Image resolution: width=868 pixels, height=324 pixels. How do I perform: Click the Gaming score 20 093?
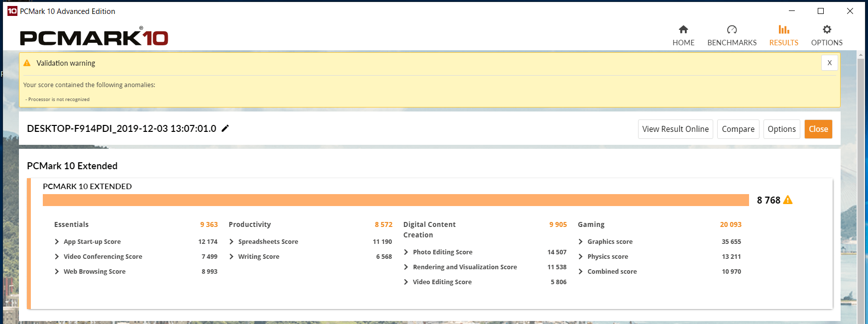click(x=731, y=224)
